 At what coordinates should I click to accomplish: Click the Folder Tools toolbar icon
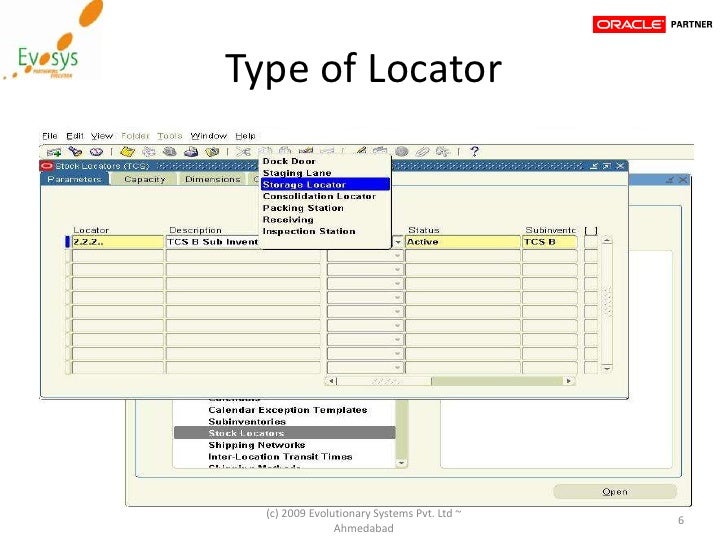click(x=442, y=152)
